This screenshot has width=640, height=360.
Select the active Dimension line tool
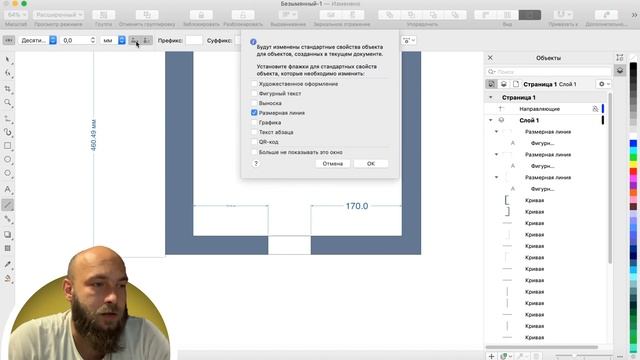tap(8, 205)
